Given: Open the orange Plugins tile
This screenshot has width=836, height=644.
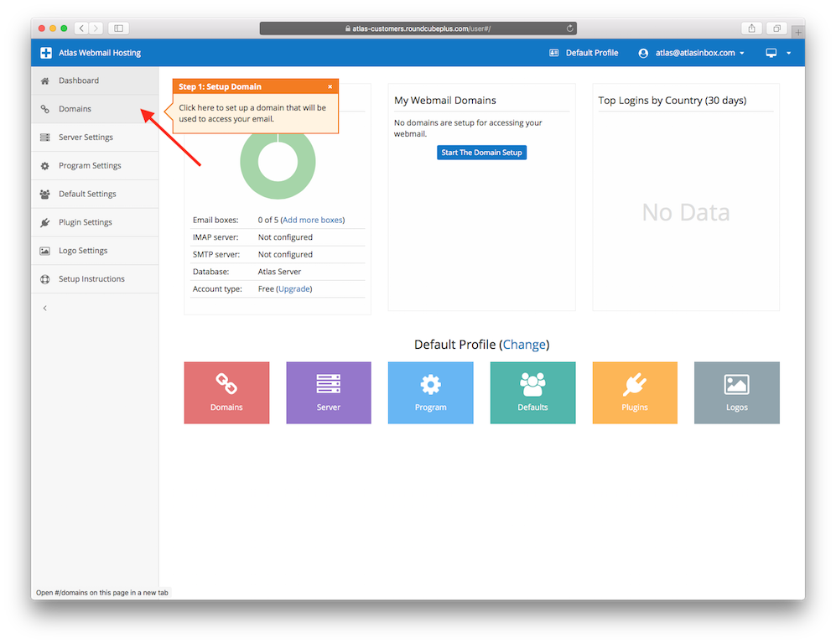Looking at the screenshot, I should tap(635, 393).
